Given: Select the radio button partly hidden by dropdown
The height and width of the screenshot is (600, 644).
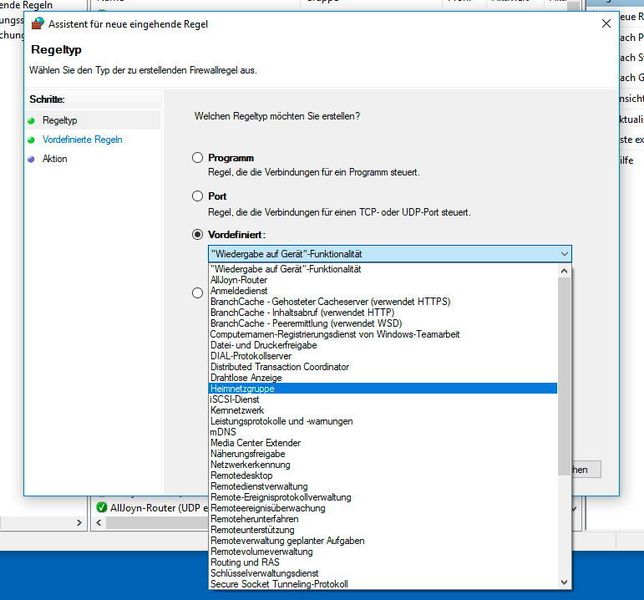Looking at the screenshot, I should pyautogui.click(x=198, y=293).
